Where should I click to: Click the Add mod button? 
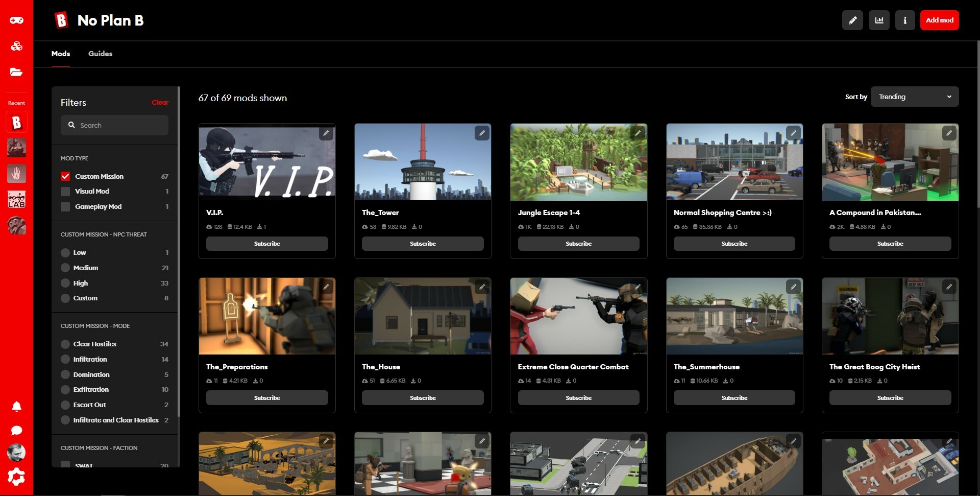939,20
